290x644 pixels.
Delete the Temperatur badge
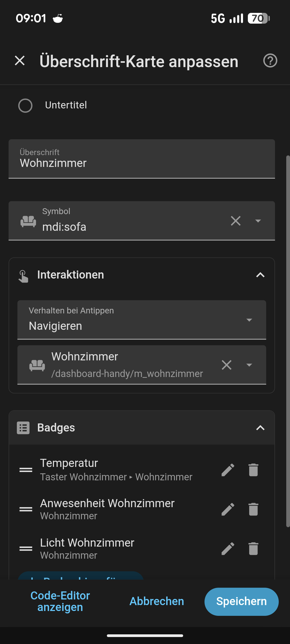253,470
